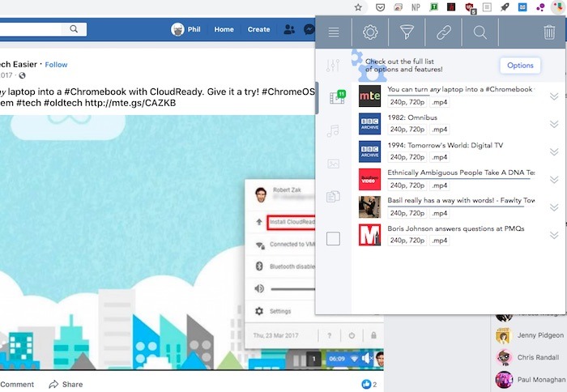
Task: Open the hamburger menu in the downloader popup
Action: (x=334, y=32)
